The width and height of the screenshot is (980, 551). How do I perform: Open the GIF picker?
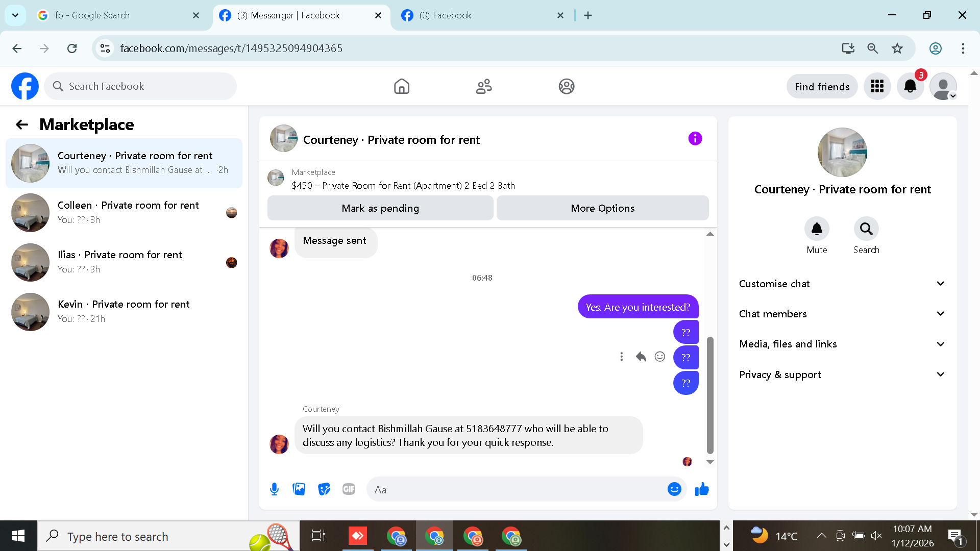(349, 489)
